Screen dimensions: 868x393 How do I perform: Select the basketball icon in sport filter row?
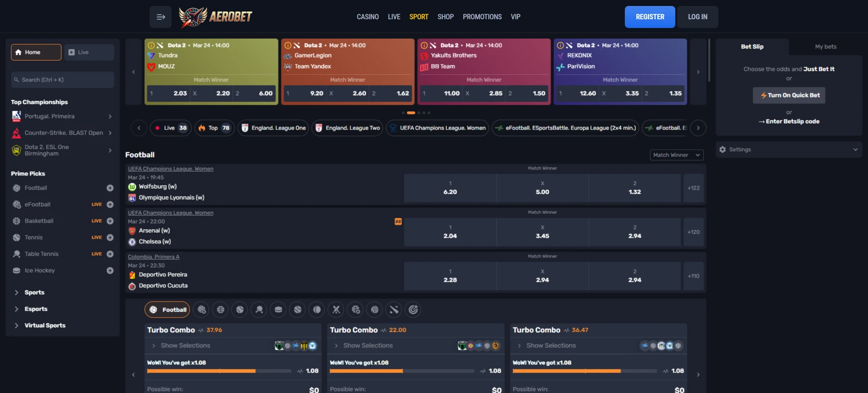click(221, 310)
